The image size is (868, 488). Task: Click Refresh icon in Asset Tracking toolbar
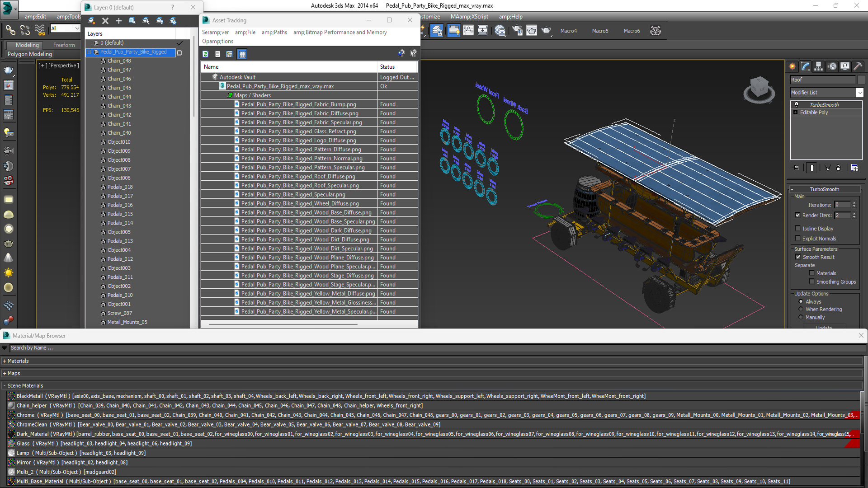pyautogui.click(x=205, y=54)
